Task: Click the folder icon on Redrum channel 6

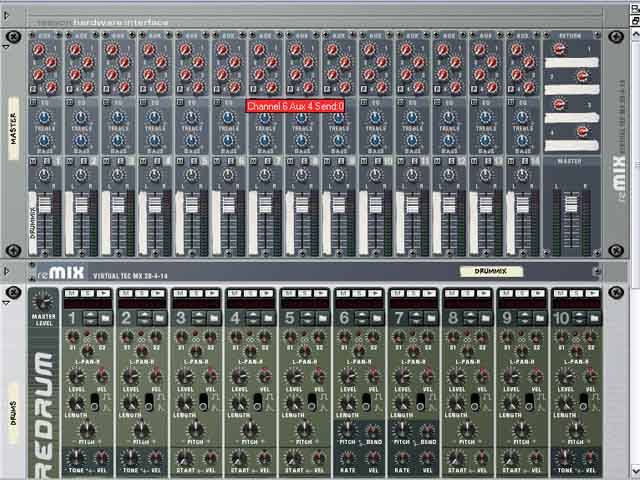Action: 377,318
